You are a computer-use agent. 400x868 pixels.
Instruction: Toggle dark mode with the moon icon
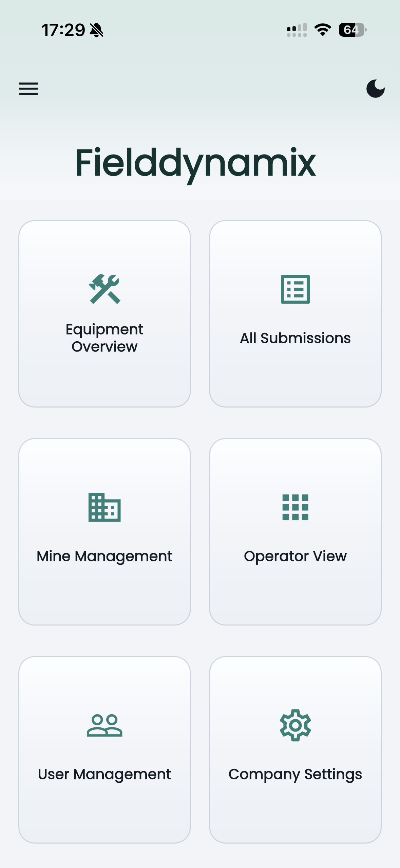[x=375, y=89]
